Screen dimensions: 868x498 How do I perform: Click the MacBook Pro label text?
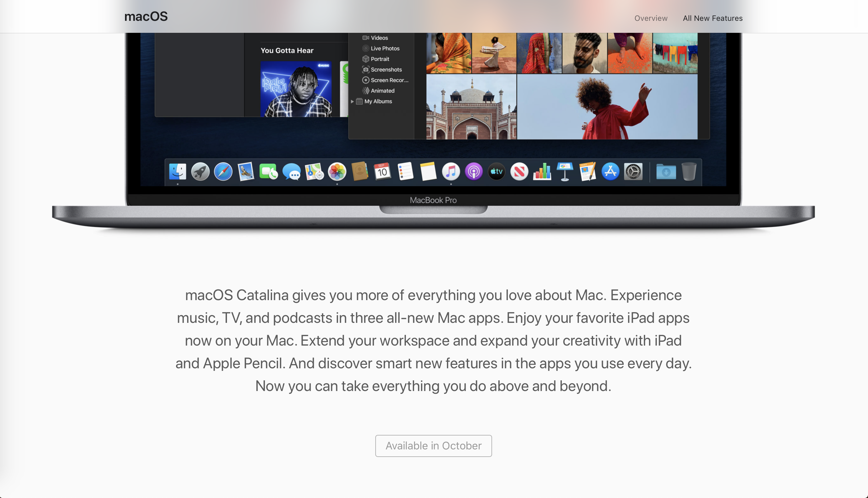click(433, 200)
